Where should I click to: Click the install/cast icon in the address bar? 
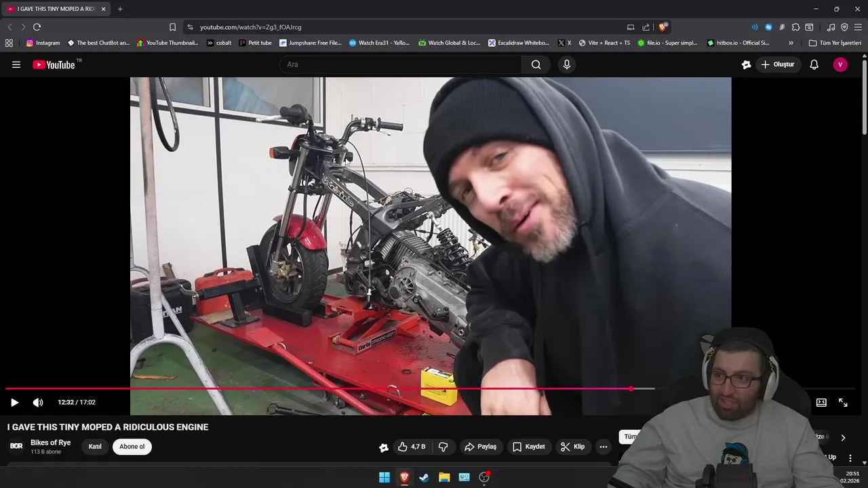pos(631,27)
